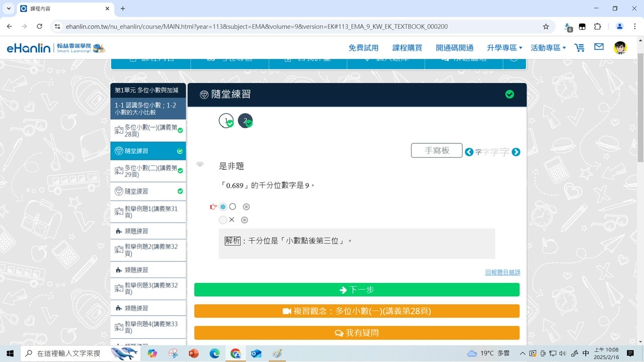Open PowerPoint from the taskbar
The width and height of the screenshot is (644, 362).
tap(194, 353)
